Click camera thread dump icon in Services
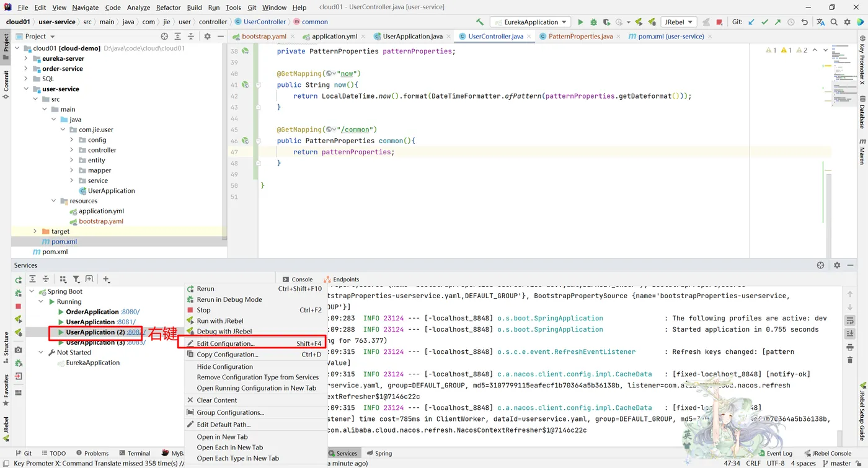 [18, 350]
